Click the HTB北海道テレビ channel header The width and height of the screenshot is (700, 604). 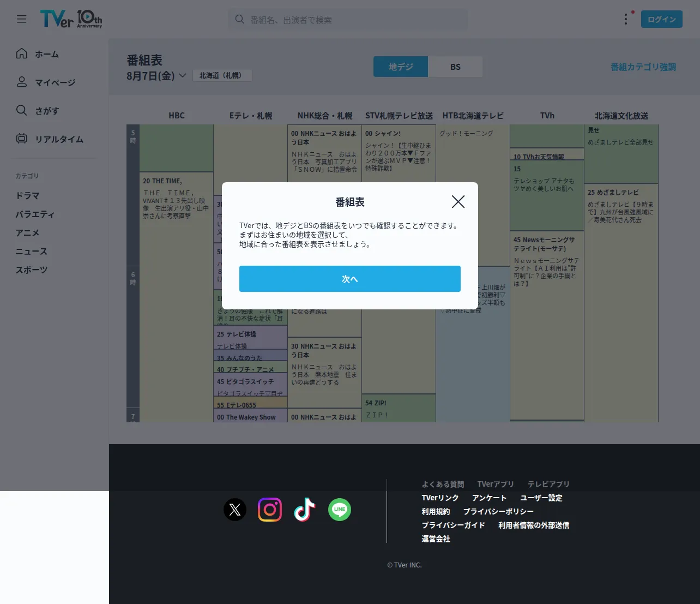pyautogui.click(x=473, y=116)
